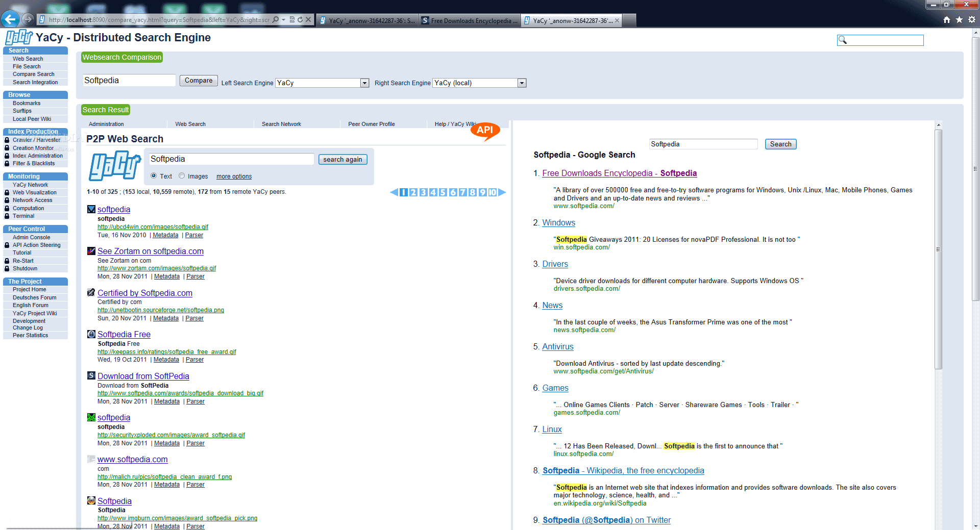Click favicon beside first softpedia result
980x530 pixels.
click(91, 209)
